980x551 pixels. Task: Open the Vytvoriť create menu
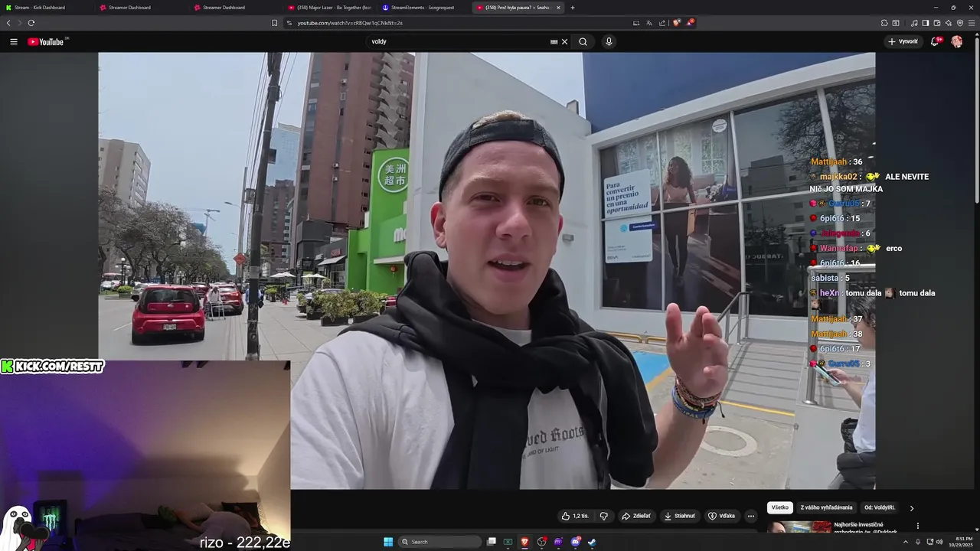(903, 42)
